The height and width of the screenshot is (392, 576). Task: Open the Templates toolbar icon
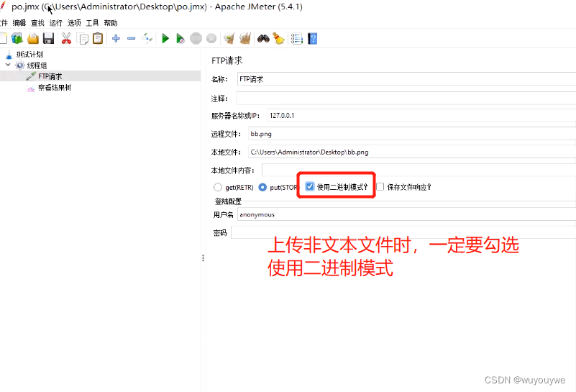point(17,38)
